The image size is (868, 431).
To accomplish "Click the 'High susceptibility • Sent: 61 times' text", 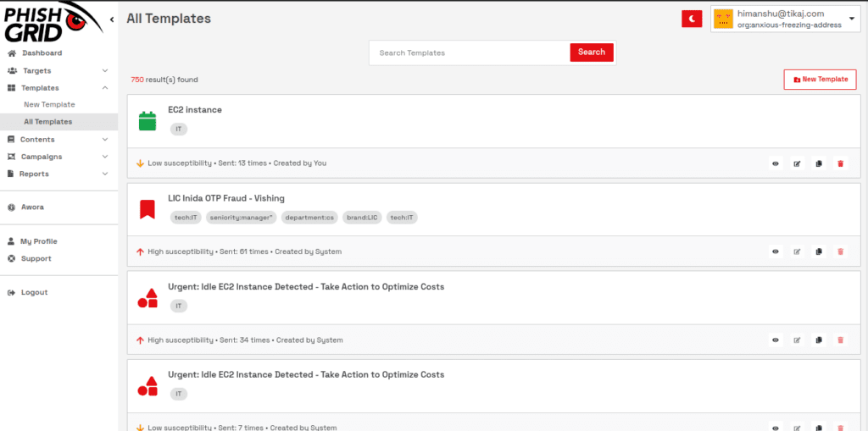I will (209, 251).
